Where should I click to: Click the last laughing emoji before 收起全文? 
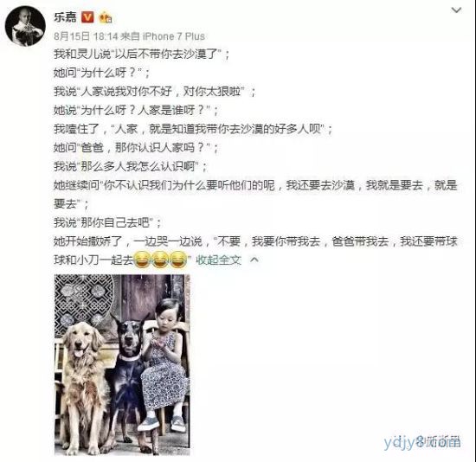point(178,260)
